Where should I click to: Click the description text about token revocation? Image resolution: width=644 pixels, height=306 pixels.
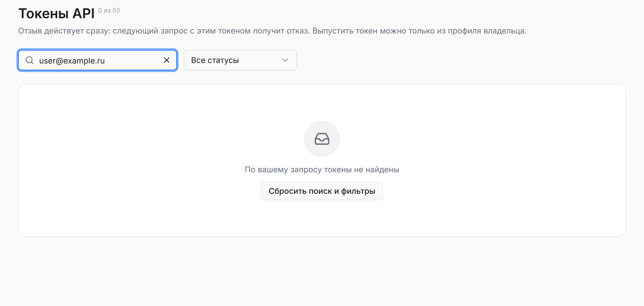[272, 31]
